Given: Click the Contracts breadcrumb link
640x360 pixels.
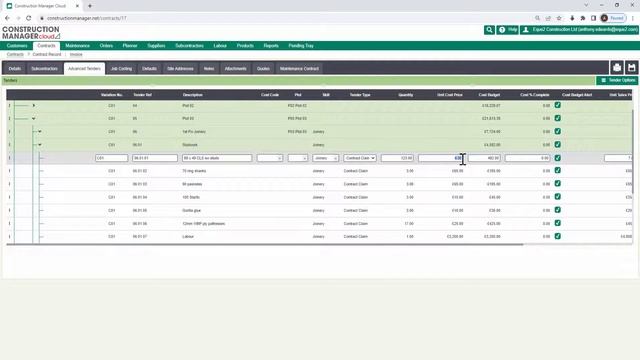Looking at the screenshot, I should tap(15, 54).
